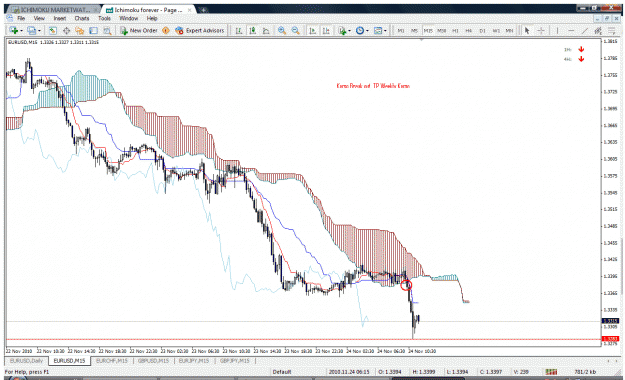Screen dimensions: 625x380
Task: Toggle chart shift icon
Action: 326,30
